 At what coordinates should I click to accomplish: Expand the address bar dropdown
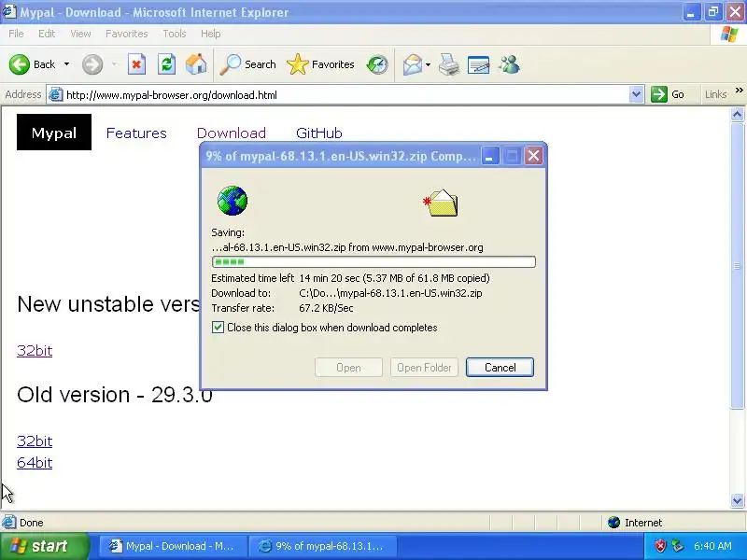(636, 95)
